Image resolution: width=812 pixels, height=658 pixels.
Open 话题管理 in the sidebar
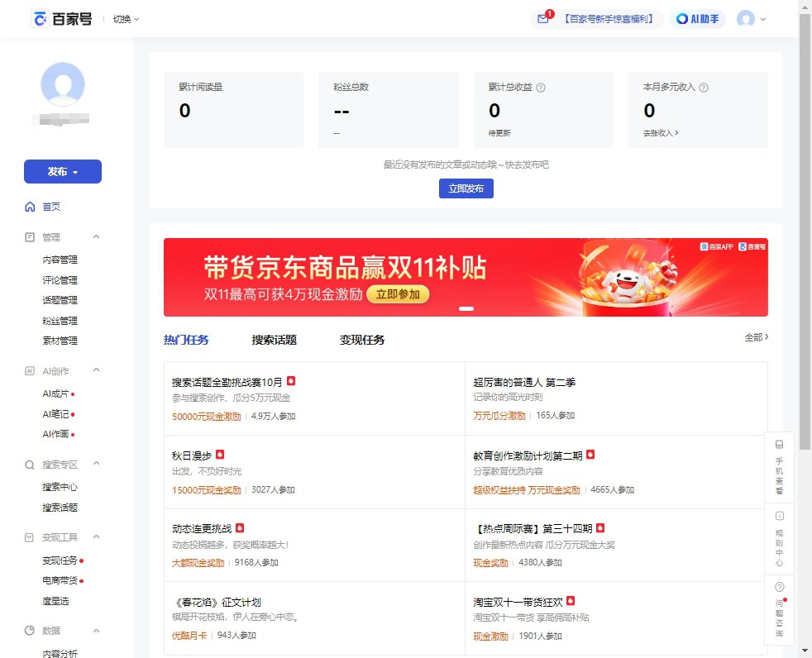pos(60,300)
